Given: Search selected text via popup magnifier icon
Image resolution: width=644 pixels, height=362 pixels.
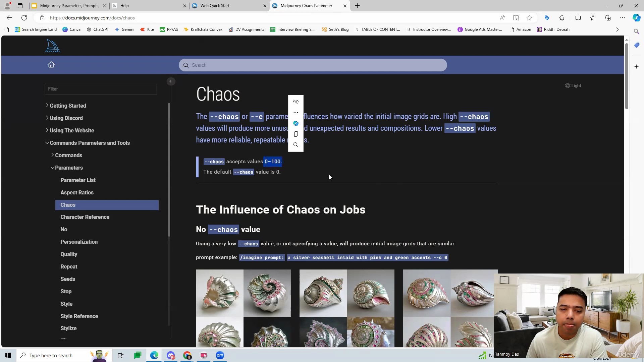Looking at the screenshot, I should (x=296, y=145).
